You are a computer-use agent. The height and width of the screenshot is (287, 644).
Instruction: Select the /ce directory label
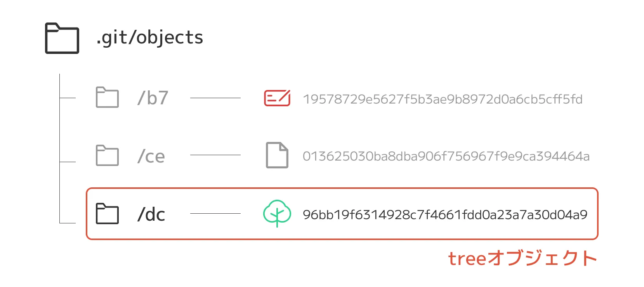pos(151,156)
